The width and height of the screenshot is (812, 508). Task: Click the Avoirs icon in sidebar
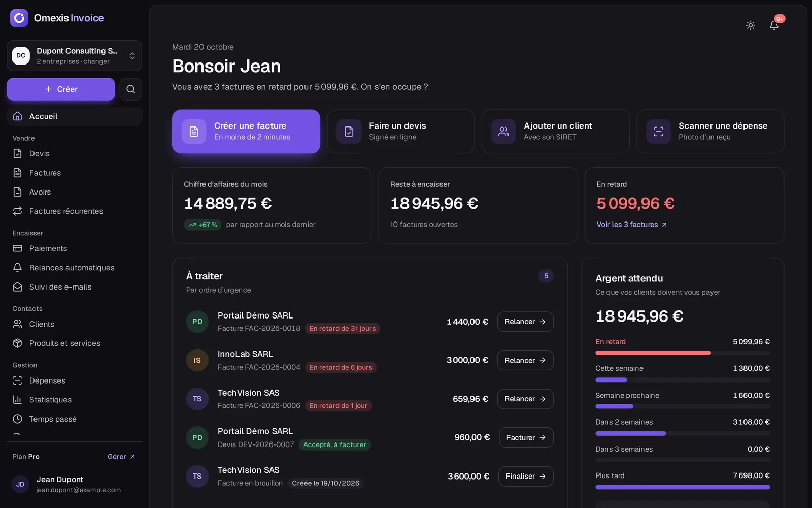pyautogui.click(x=18, y=192)
